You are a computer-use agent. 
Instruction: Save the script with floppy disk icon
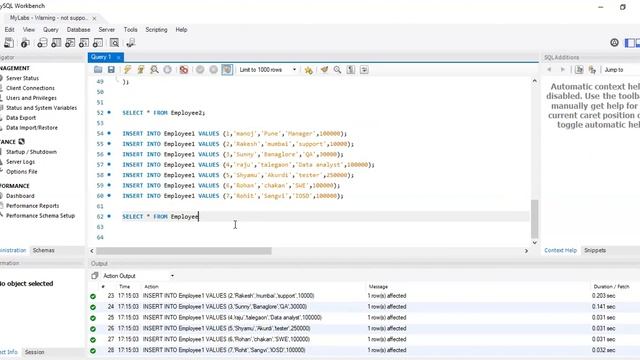coord(111,70)
